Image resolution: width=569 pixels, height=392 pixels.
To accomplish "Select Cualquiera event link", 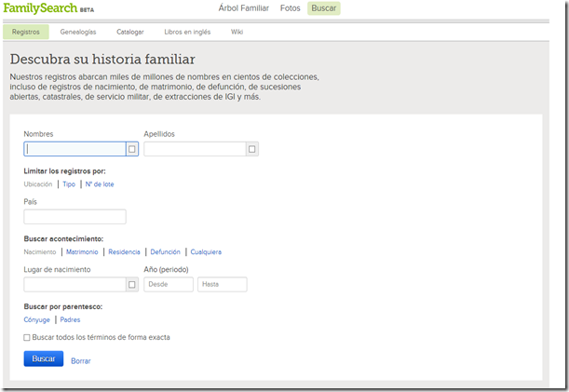I will [206, 252].
